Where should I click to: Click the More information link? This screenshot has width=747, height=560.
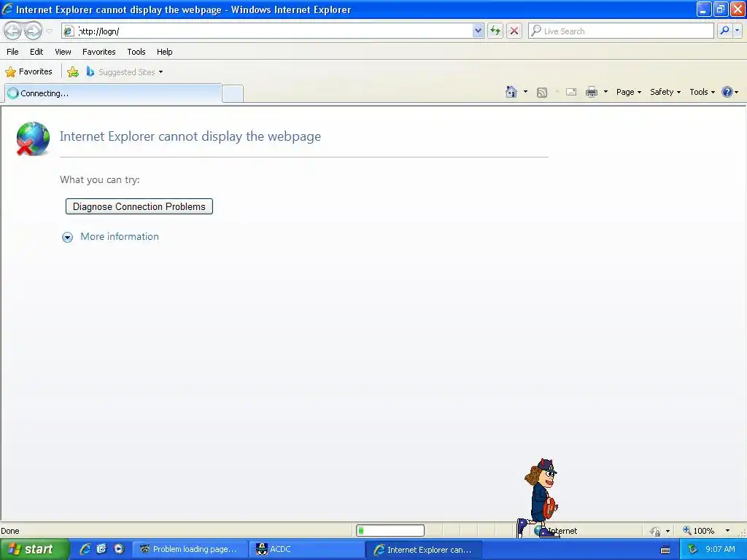120,237
